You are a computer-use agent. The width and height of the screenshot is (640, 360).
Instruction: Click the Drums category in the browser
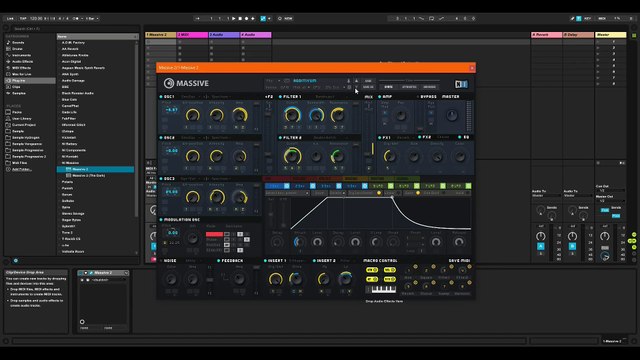(17, 49)
